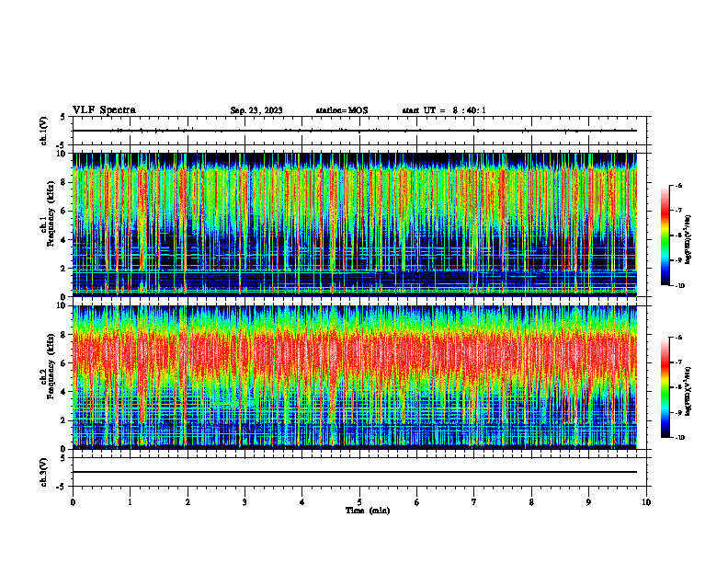This screenshot has width=728, height=563.
Task: Click the "VLF Spectra" plot title
Action: tap(104, 110)
